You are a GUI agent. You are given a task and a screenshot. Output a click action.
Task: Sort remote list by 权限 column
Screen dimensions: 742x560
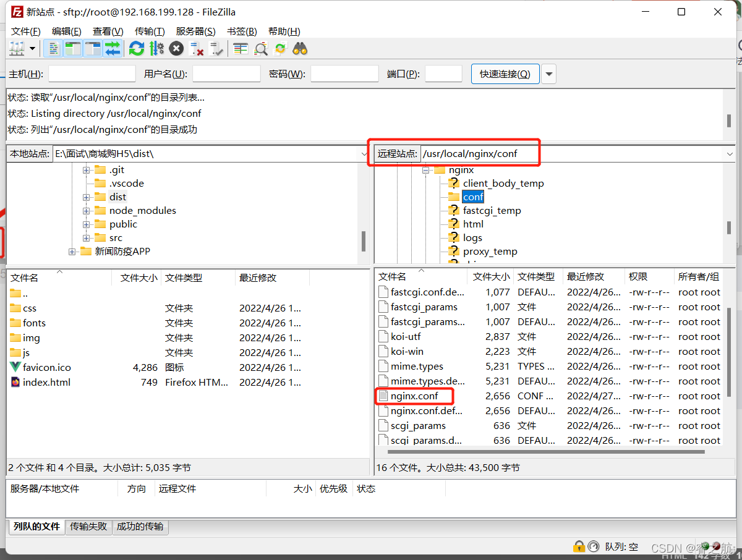(649, 277)
